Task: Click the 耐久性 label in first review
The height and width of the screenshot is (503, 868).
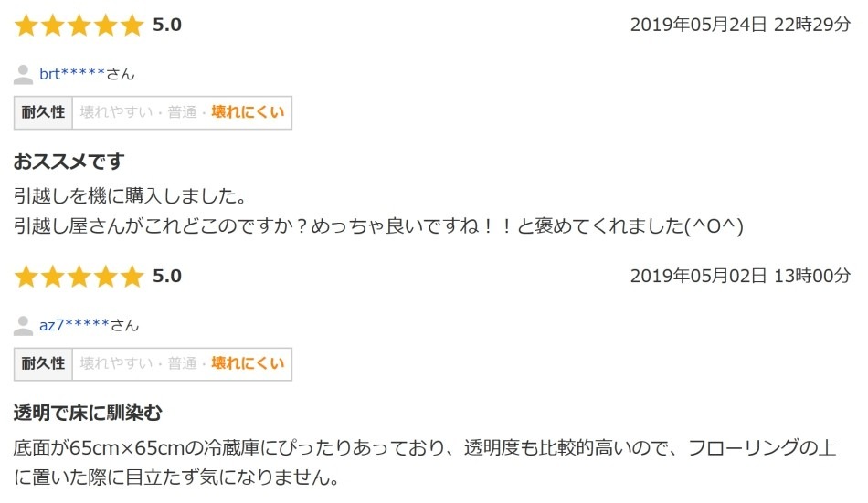Action: (x=43, y=112)
